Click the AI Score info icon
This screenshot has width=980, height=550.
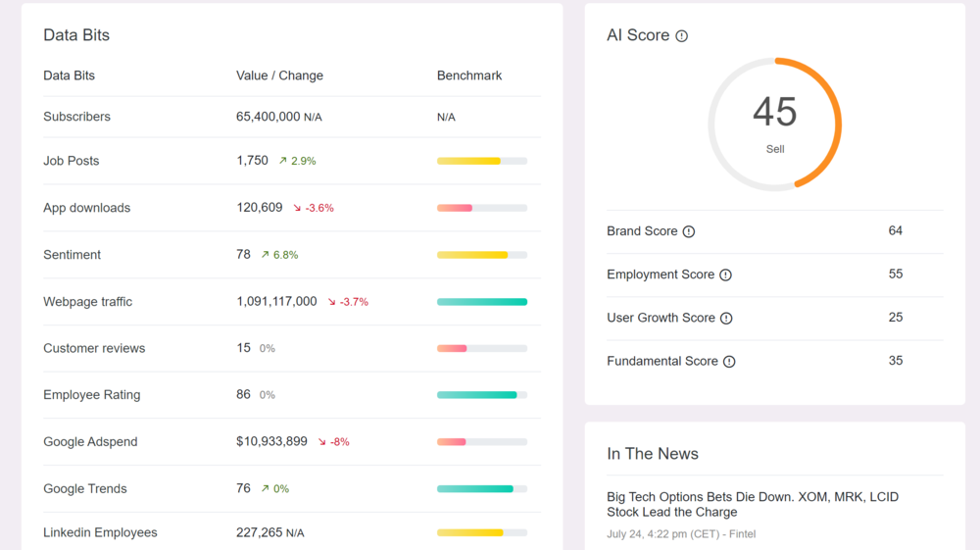tap(682, 36)
